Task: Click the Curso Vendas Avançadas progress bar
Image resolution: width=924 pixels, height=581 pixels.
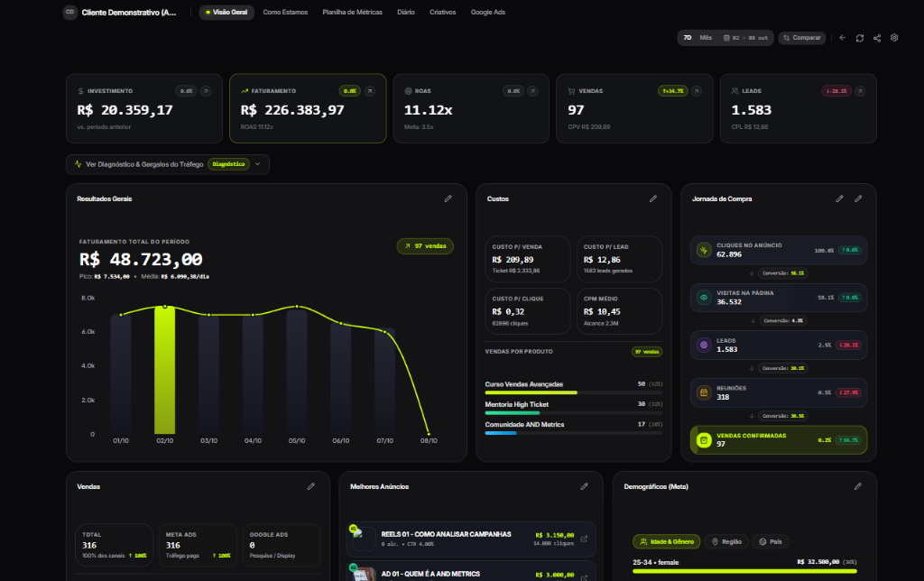Action: pos(573,392)
